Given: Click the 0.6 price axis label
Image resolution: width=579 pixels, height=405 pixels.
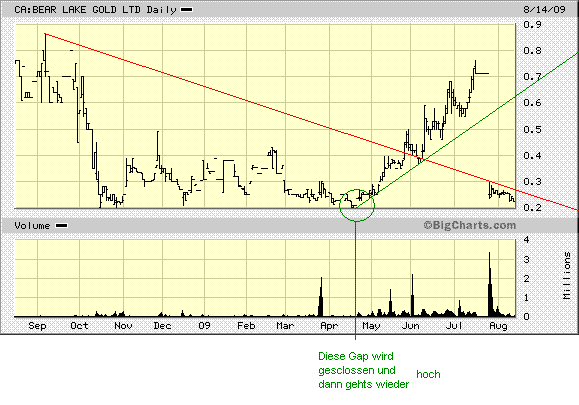Looking at the screenshot, I should [x=532, y=103].
